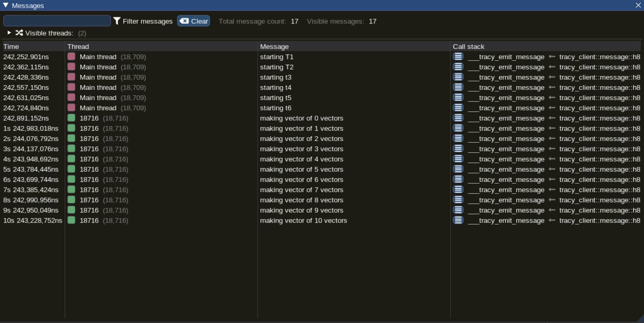Open call stack icon for 'starting t4' row
Screen dimensions: 644x323
pyautogui.click(x=458, y=87)
